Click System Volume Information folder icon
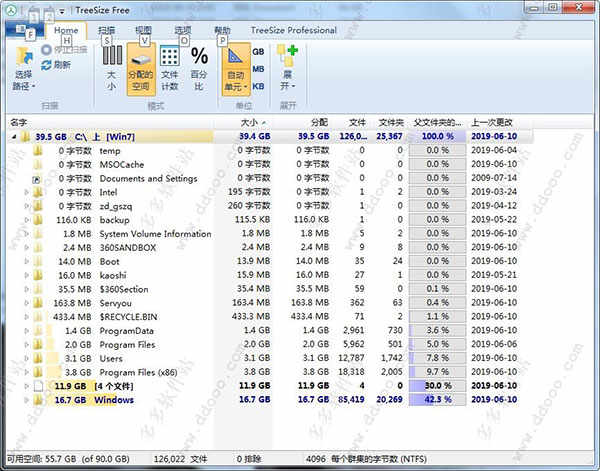Image resolution: width=600 pixels, height=471 pixels. (38, 234)
